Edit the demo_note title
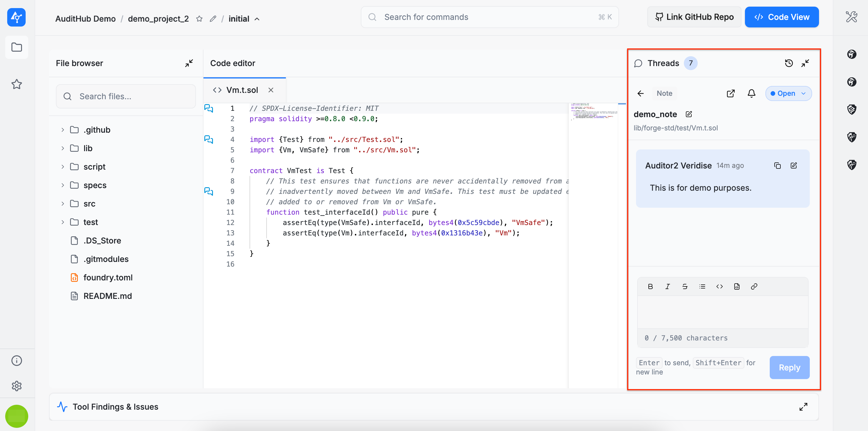This screenshot has width=868, height=431. [688, 114]
